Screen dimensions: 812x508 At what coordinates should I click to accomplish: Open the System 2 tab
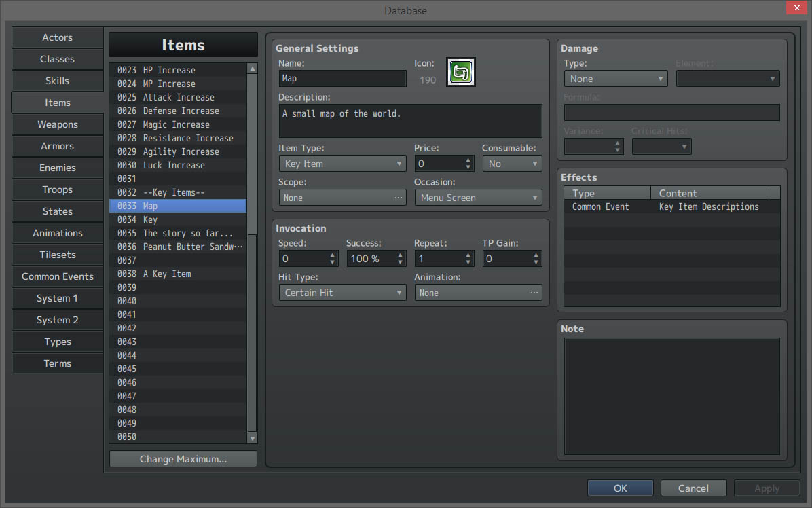pyautogui.click(x=58, y=320)
